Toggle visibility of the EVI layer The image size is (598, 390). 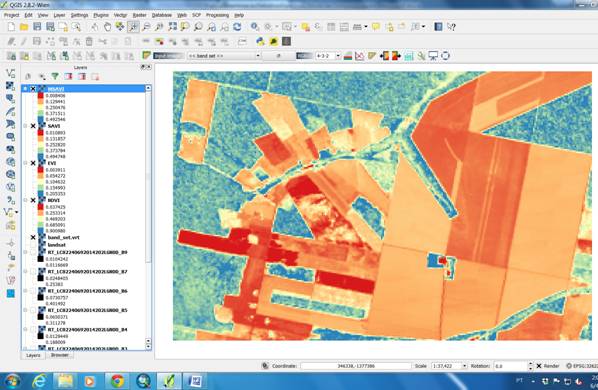coord(33,163)
